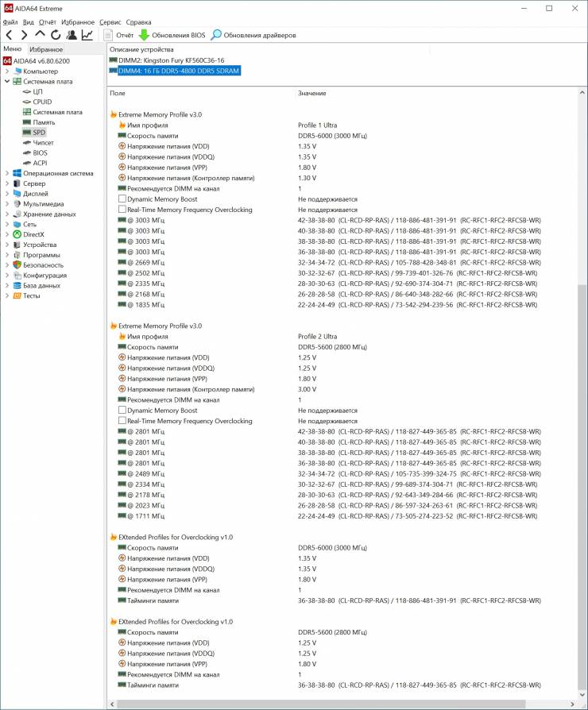588x710 pixels.
Task: Open the Справка menu
Action: [x=138, y=21]
